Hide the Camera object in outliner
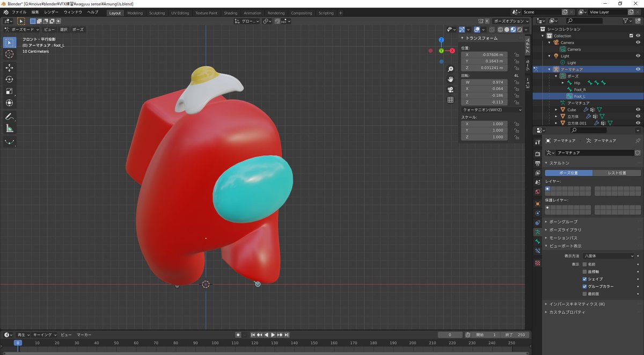 [x=638, y=42]
